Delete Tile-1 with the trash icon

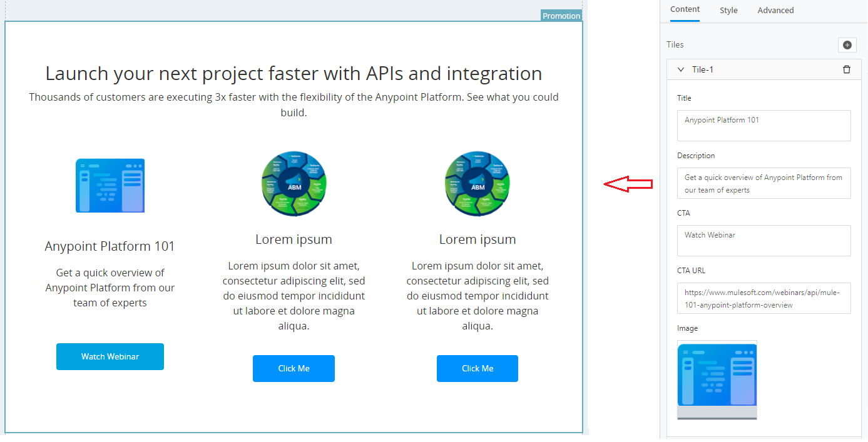click(847, 69)
